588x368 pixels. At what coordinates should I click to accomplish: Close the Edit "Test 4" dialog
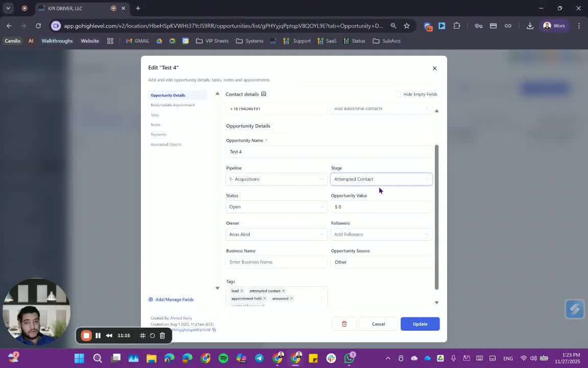click(435, 68)
